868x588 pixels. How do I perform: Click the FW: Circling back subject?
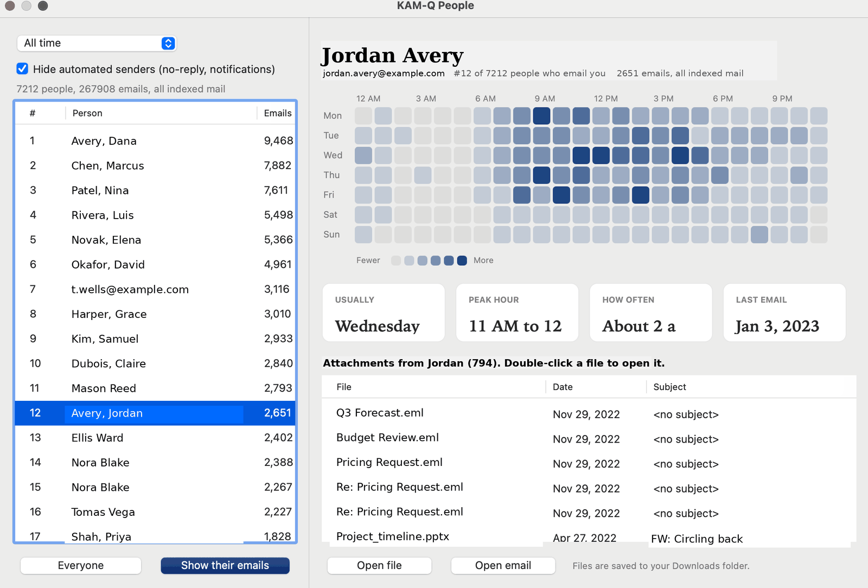[697, 539]
